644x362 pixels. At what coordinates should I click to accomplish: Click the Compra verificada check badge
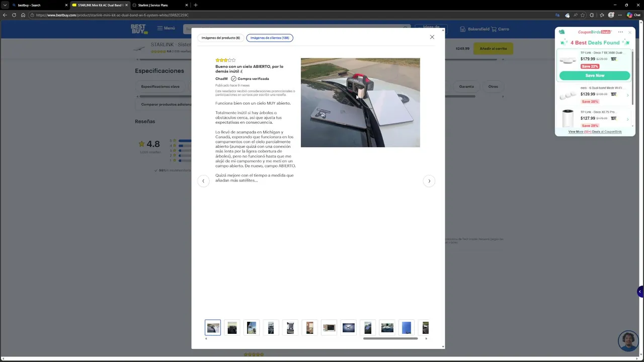(233, 79)
